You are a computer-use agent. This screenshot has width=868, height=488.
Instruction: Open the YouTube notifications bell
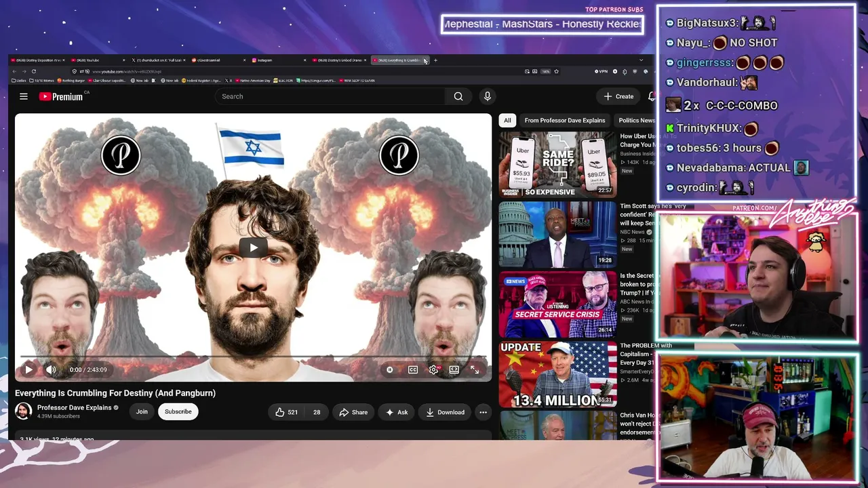pos(651,96)
